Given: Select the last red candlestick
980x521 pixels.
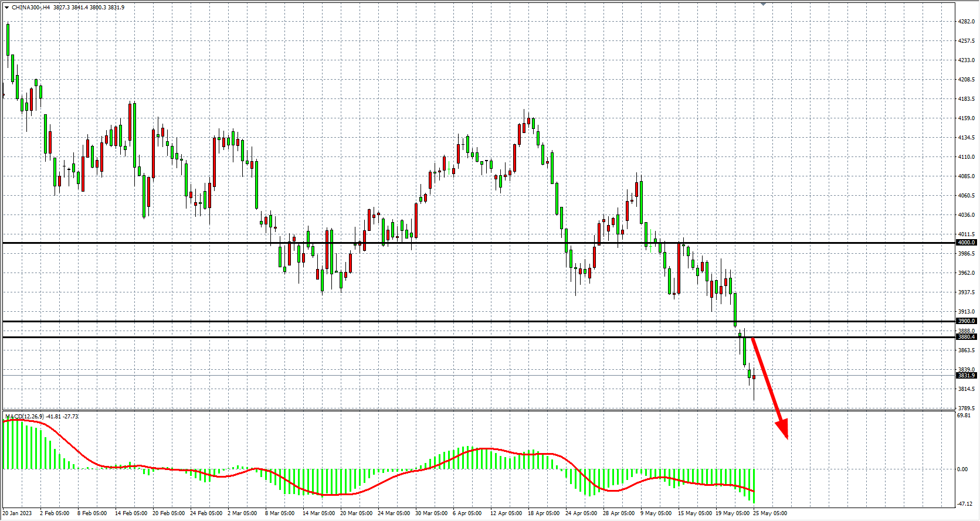Looking at the screenshot, I should click(754, 377).
